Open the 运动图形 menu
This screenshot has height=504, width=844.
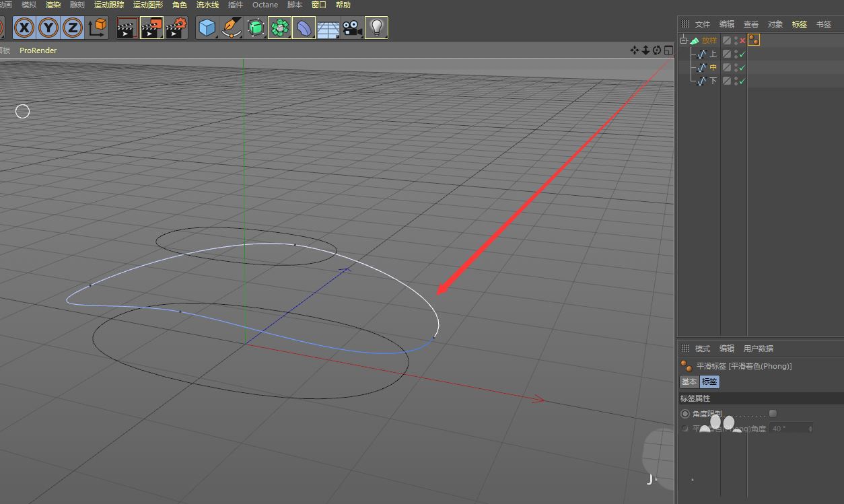point(148,5)
